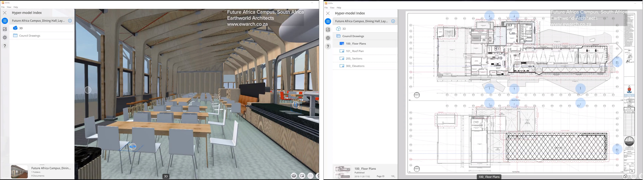Open the layers icon in 3D view toolbar
Viewport: 644px width, 180px height.
pyautogui.click(x=294, y=176)
